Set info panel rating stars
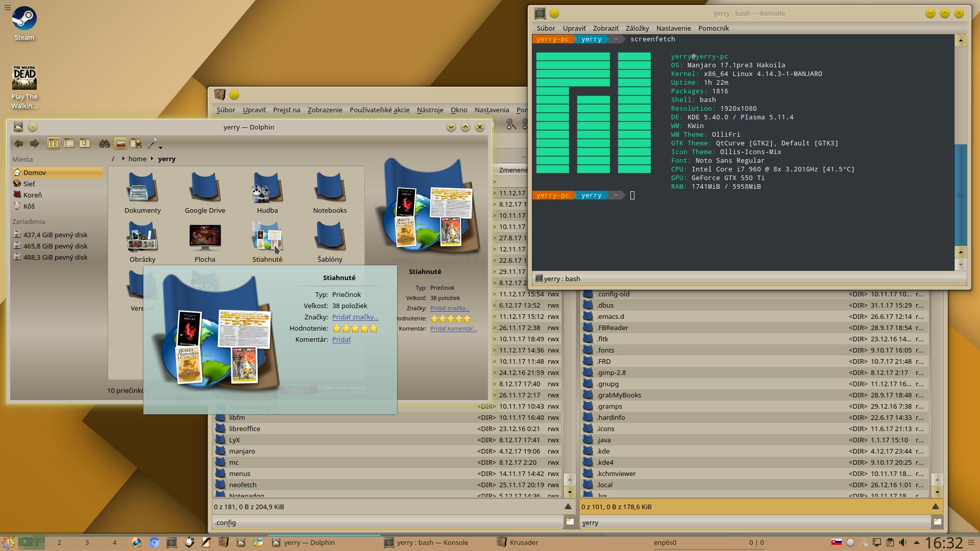This screenshot has height=551, width=980. tap(450, 318)
